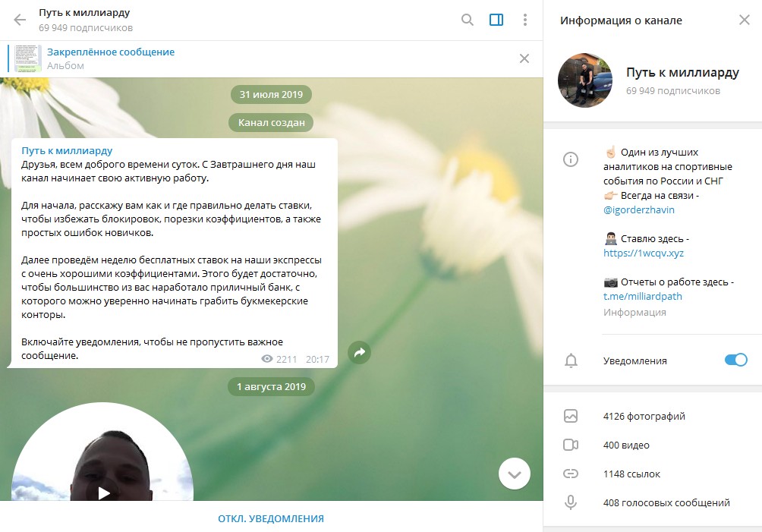Click the 'Канал создан' service message
Viewport: 762px width, 532px height.
coord(271,122)
